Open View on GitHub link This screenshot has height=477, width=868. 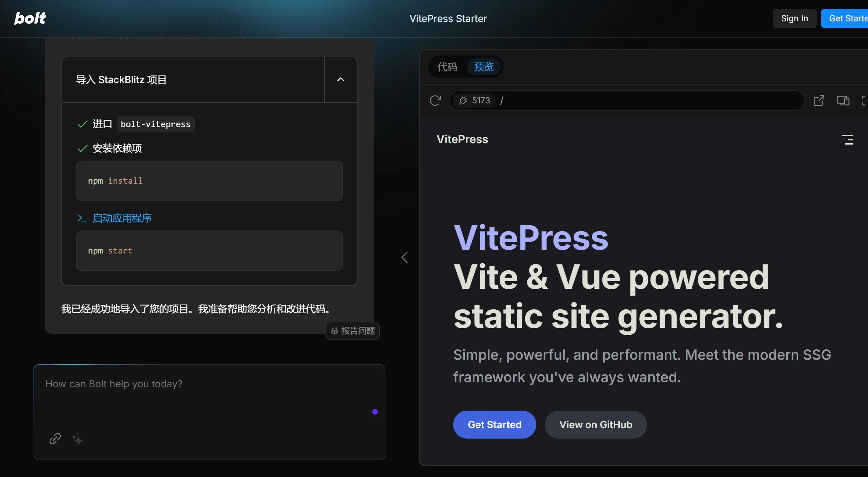pos(595,425)
